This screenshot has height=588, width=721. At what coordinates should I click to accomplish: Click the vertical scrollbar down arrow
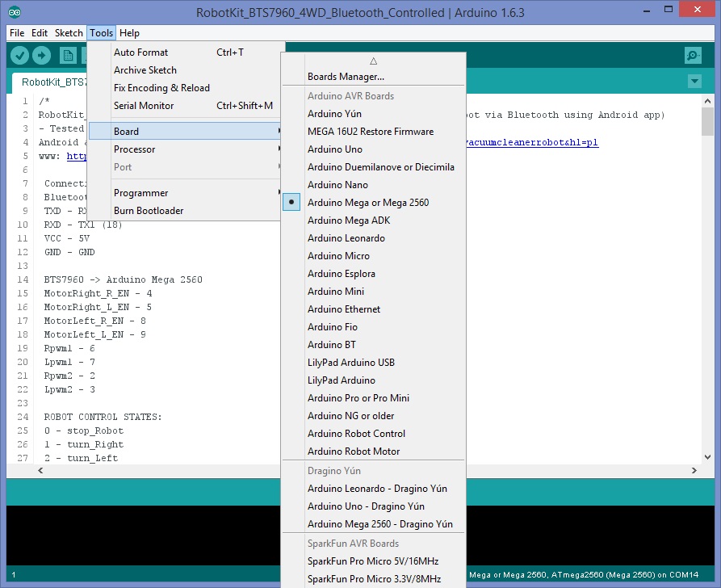[x=707, y=457]
